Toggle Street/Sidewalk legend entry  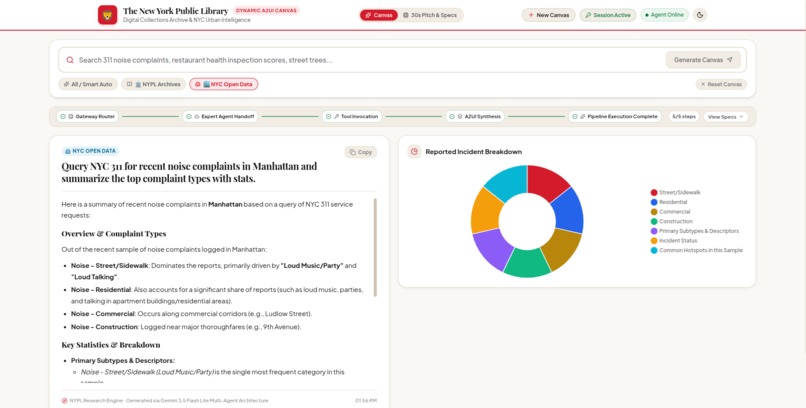[x=675, y=193]
